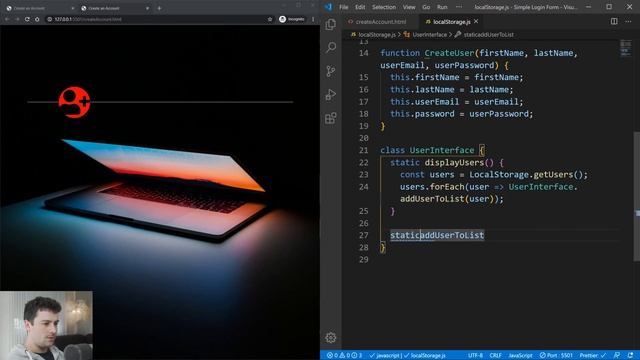Open editor More Actions ellipsis menu
Viewport: 640px width, 360px height.
click(x=628, y=21)
